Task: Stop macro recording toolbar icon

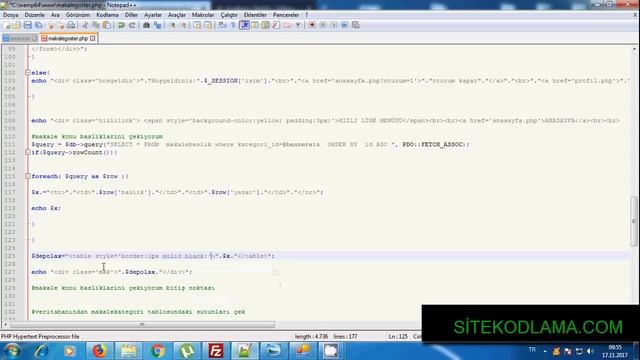Action: pos(323,25)
